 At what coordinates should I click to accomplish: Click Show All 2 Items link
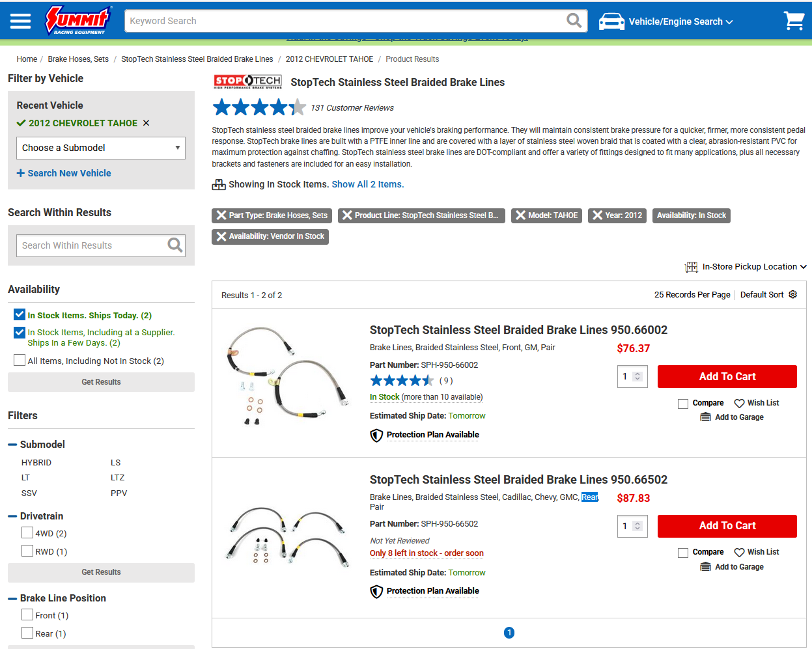(x=368, y=184)
